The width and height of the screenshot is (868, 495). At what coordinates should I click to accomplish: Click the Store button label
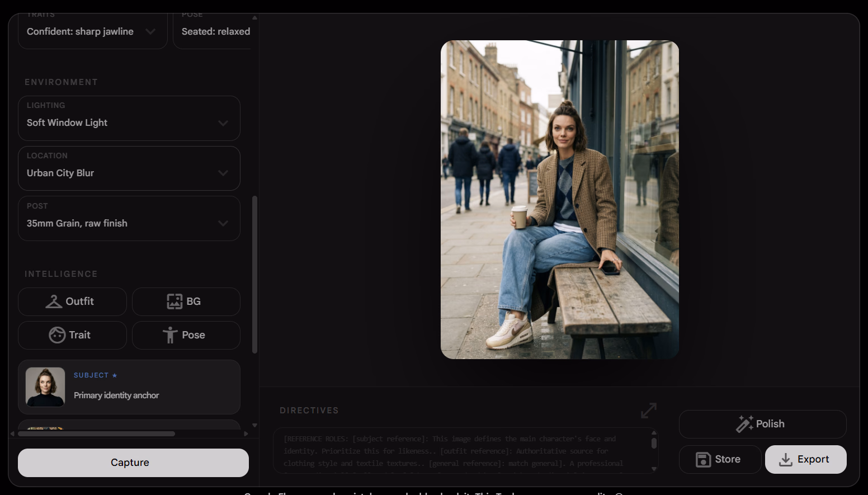click(x=728, y=459)
